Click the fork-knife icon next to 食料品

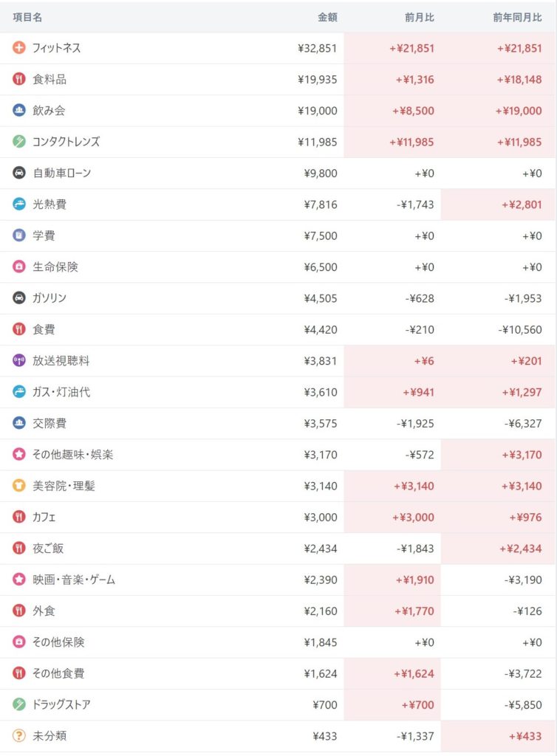[x=19, y=79]
